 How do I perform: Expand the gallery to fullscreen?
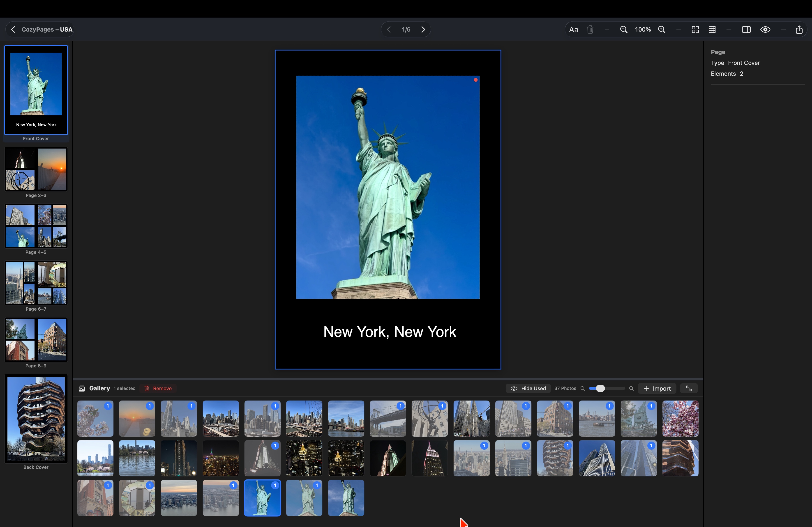tap(688, 388)
